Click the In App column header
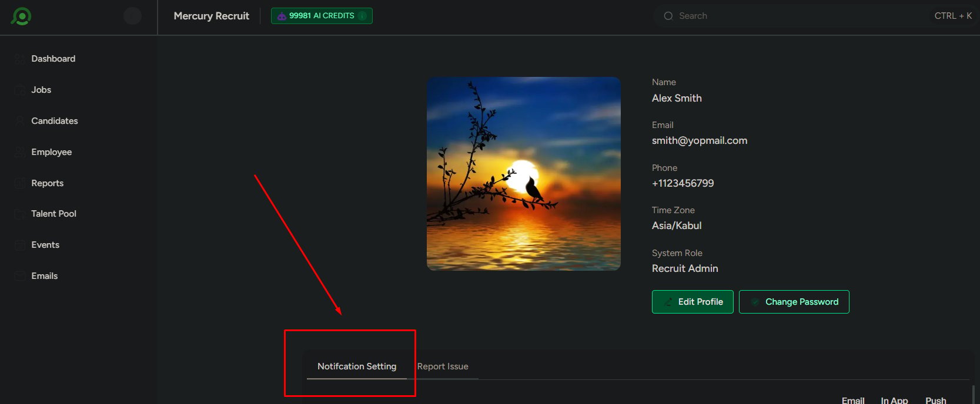Image resolution: width=980 pixels, height=404 pixels. (x=894, y=400)
